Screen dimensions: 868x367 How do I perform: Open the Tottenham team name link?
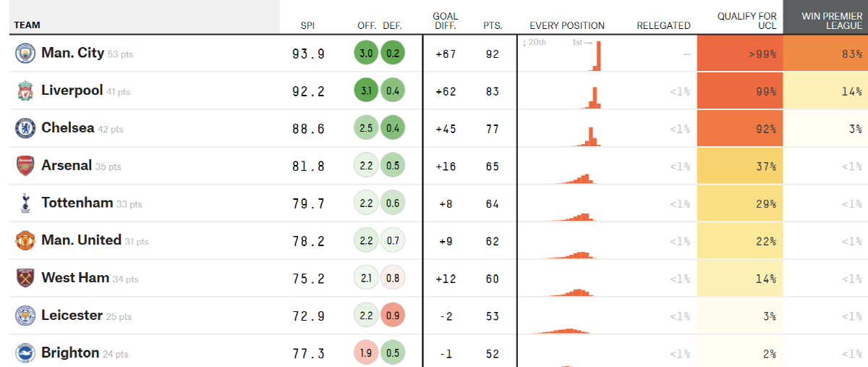tap(77, 203)
